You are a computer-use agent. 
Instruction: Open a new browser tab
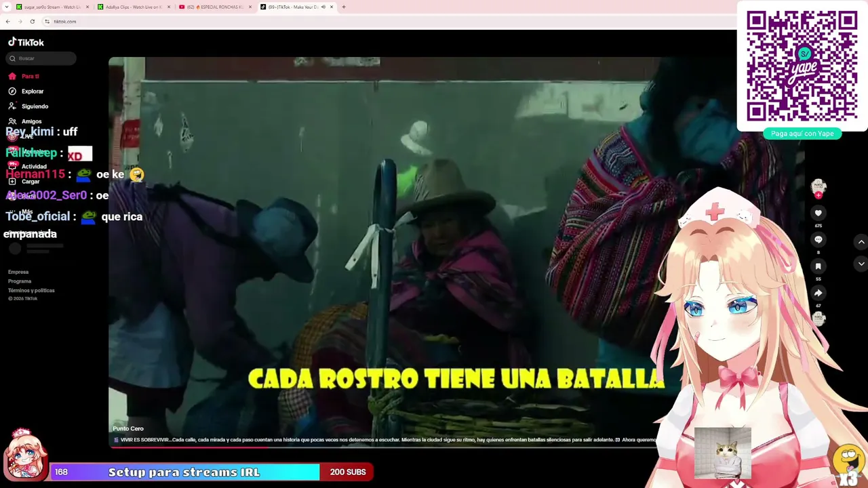(344, 7)
